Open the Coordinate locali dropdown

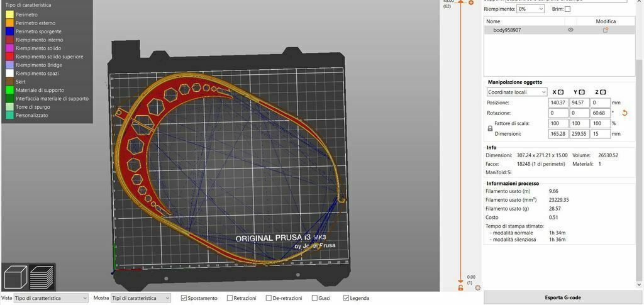(517, 92)
